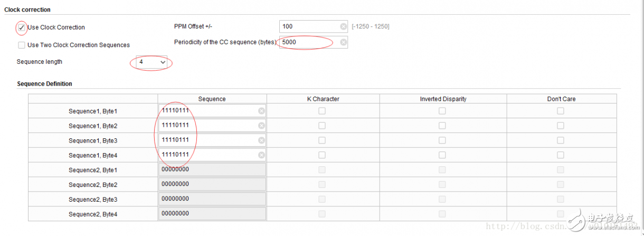Click Sequence1 Byte1 sequence text box

(209, 111)
